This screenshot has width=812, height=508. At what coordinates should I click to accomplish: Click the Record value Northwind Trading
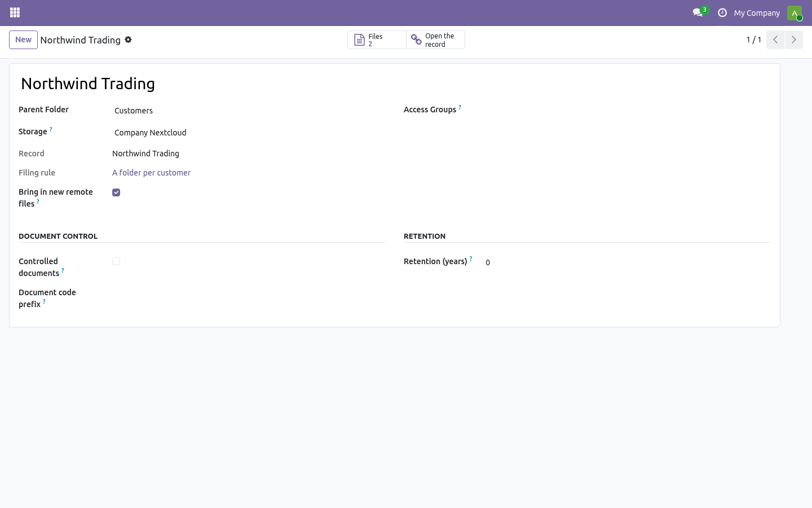[145, 154]
